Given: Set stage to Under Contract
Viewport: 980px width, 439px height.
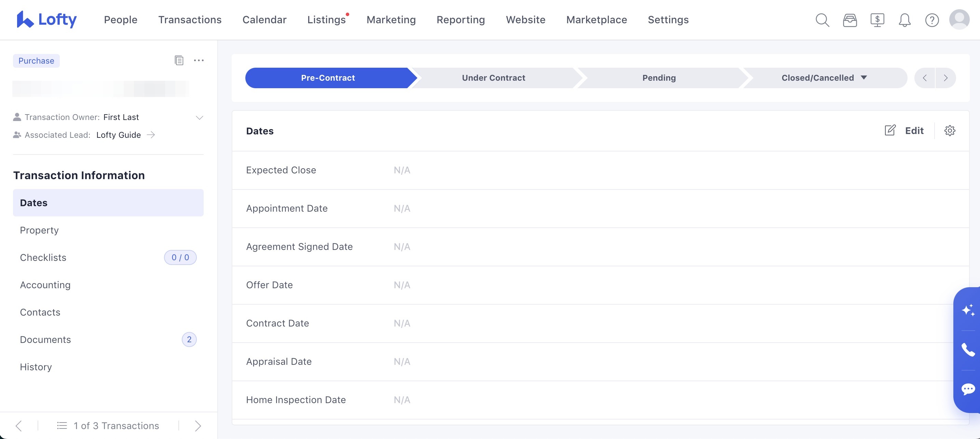Looking at the screenshot, I should 493,78.
